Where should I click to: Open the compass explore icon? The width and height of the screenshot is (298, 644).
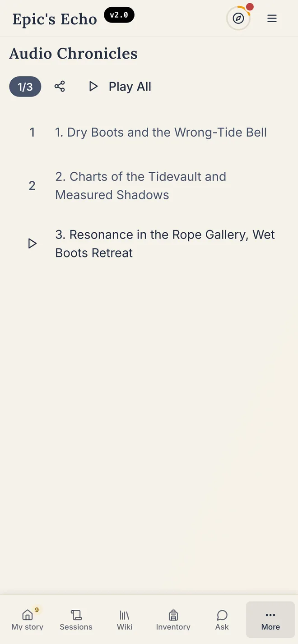238,18
